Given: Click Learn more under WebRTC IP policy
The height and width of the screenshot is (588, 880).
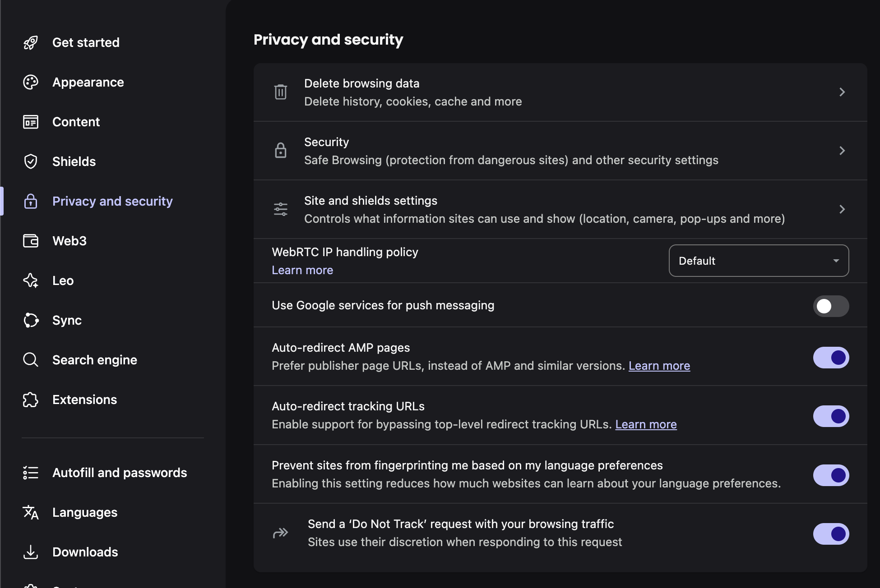Looking at the screenshot, I should click(302, 270).
